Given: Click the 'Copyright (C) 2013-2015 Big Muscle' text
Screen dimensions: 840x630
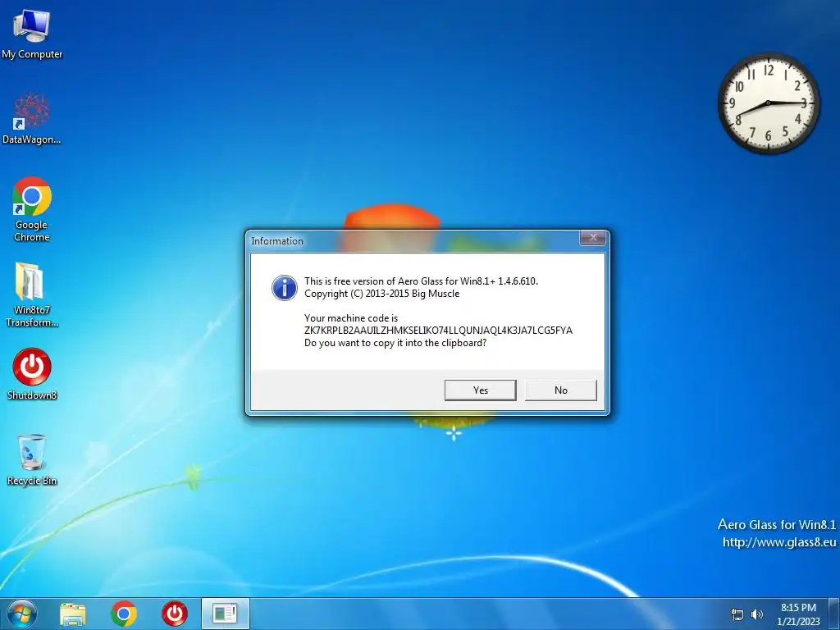Looking at the screenshot, I should pyautogui.click(x=382, y=294).
